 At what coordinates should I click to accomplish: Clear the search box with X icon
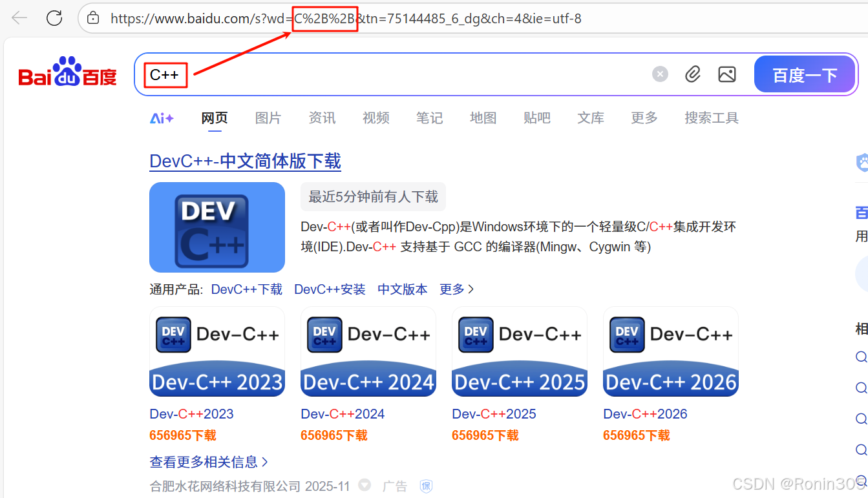(x=660, y=74)
